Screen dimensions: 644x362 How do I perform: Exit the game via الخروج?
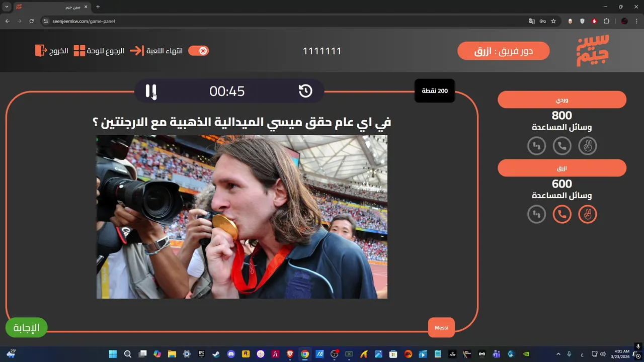pyautogui.click(x=52, y=51)
